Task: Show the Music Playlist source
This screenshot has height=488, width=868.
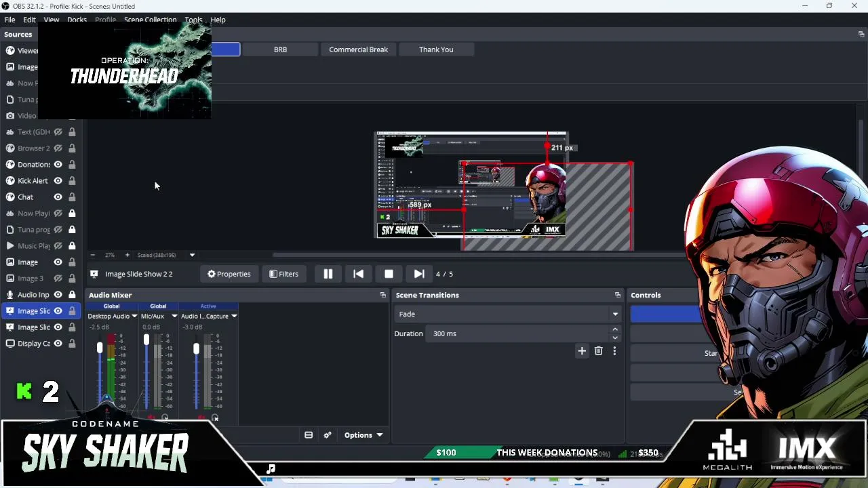Action: [58, 246]
